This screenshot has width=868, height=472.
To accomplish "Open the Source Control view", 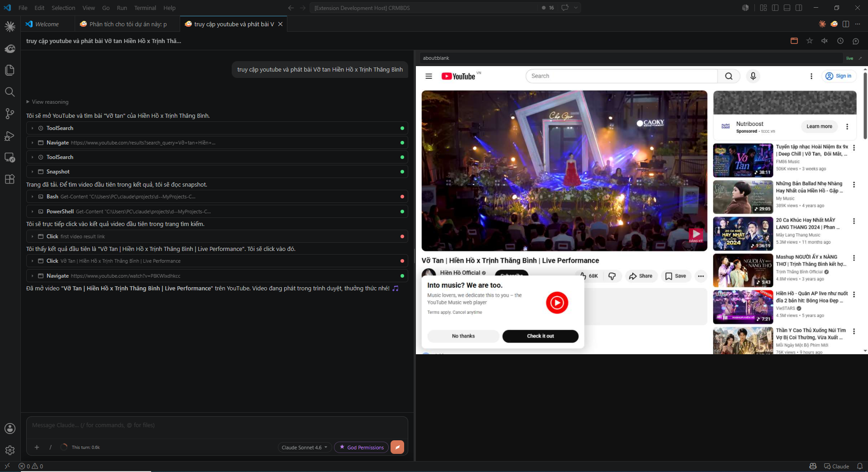I will 10,114.
